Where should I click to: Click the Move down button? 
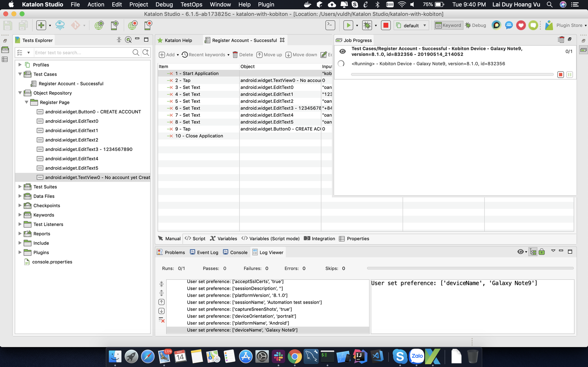point(301,54)
